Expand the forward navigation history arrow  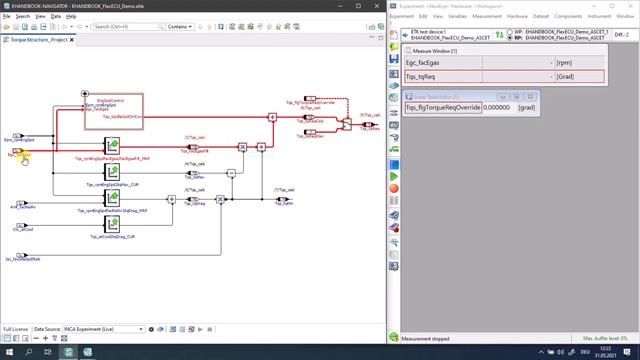pyautogui.click(x=87, y=27)
